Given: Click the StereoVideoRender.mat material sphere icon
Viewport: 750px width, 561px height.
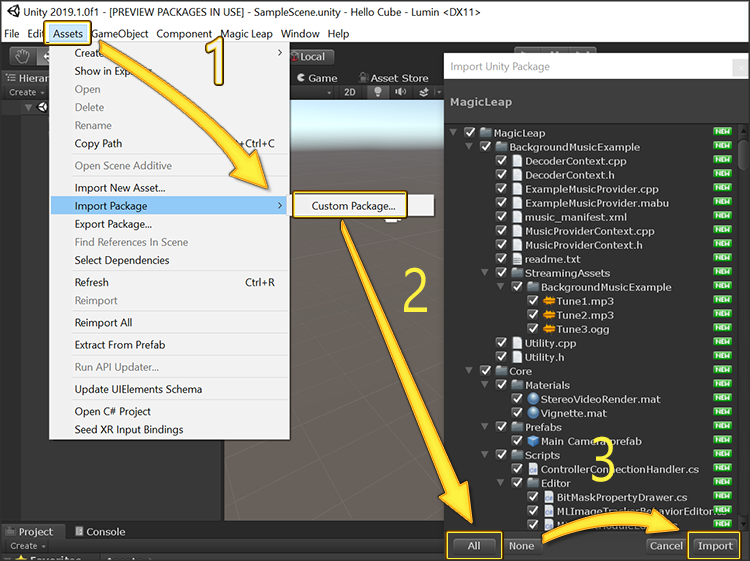Looking at the screenshot, I should coord(533,399).
